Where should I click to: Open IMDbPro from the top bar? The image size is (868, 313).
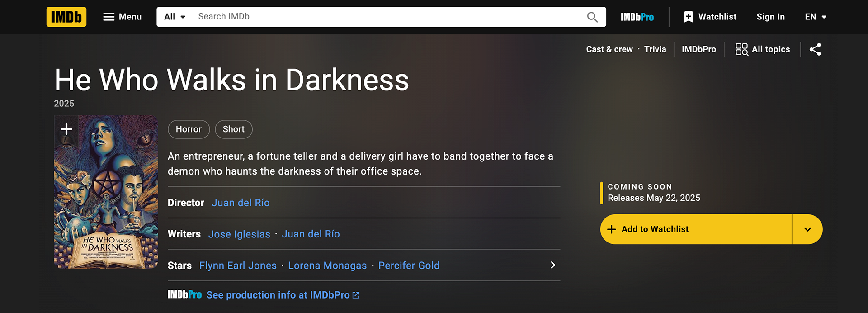pos(637,17)
